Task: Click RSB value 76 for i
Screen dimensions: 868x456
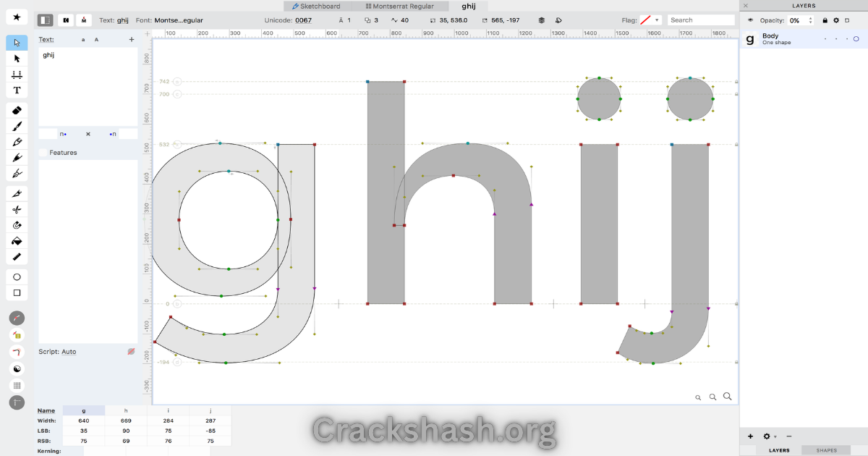Action: (168, 441)
